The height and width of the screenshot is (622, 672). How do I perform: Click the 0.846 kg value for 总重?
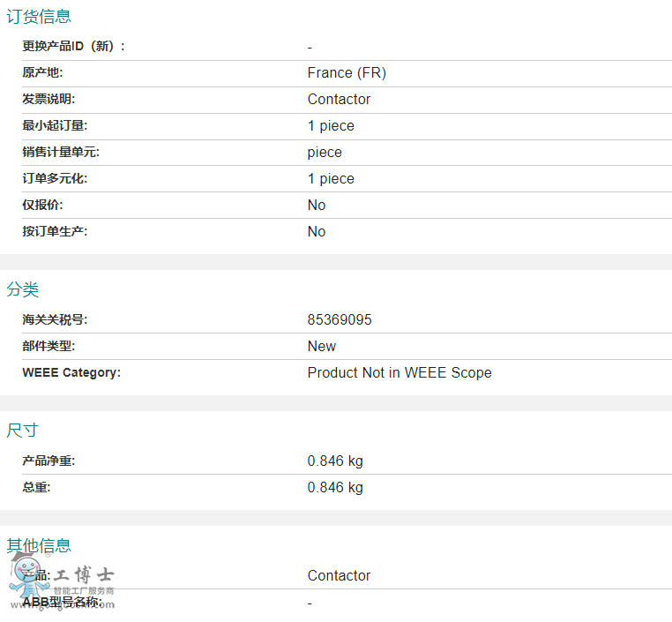[335, 488]
